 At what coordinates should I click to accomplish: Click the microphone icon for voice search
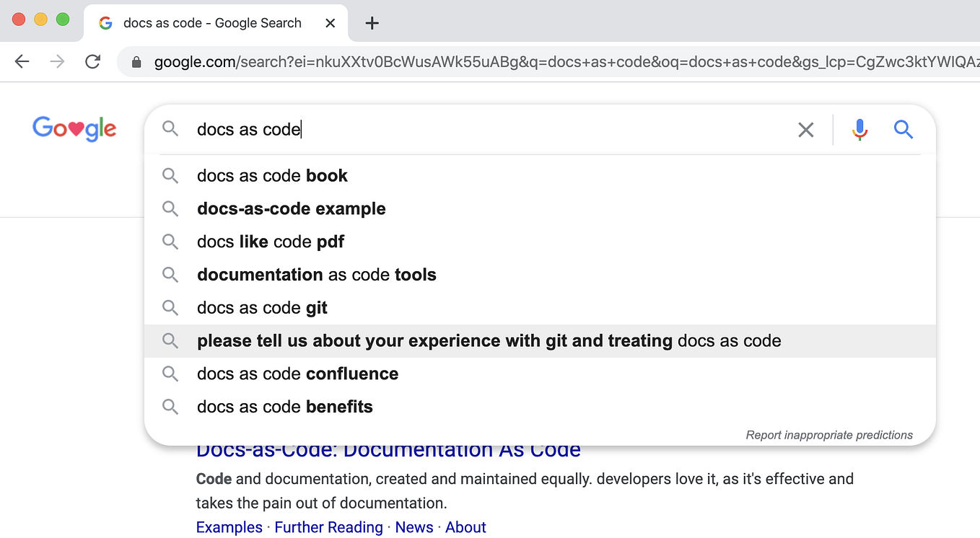pos(859,130)
